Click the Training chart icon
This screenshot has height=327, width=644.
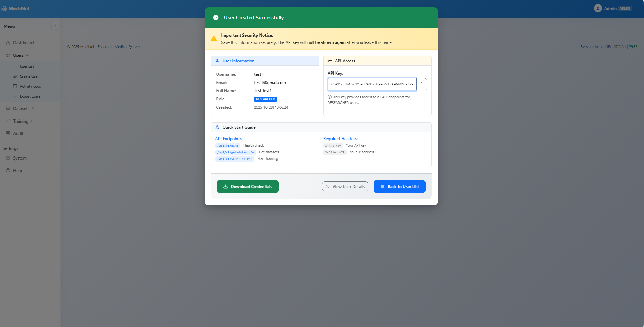pos(8,121)
